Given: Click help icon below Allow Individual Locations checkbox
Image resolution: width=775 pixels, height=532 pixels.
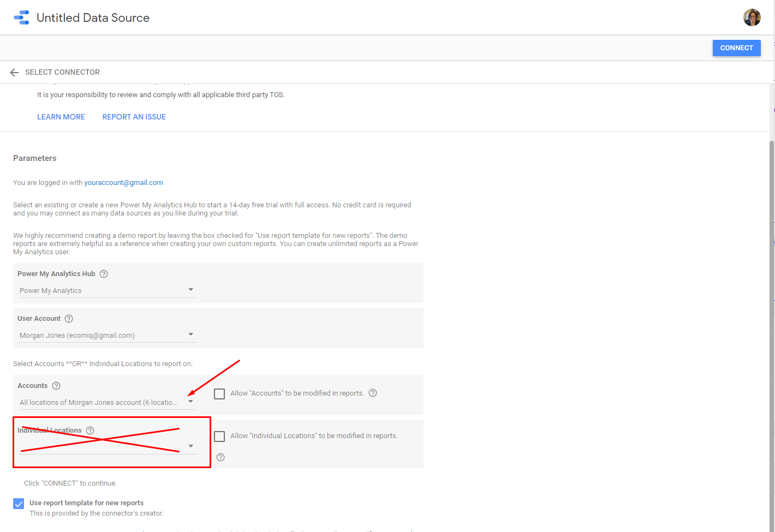Looking at the screenshot, I should coord(220,457).
